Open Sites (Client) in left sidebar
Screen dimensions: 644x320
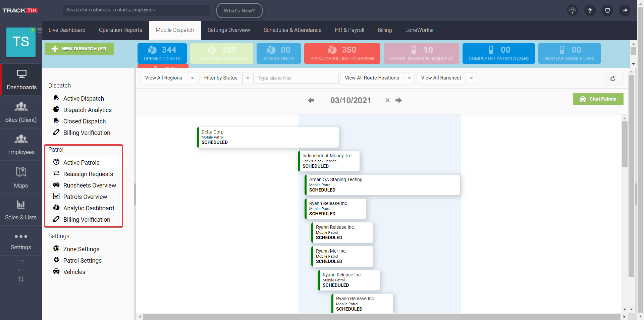click(x=21, y=112)
